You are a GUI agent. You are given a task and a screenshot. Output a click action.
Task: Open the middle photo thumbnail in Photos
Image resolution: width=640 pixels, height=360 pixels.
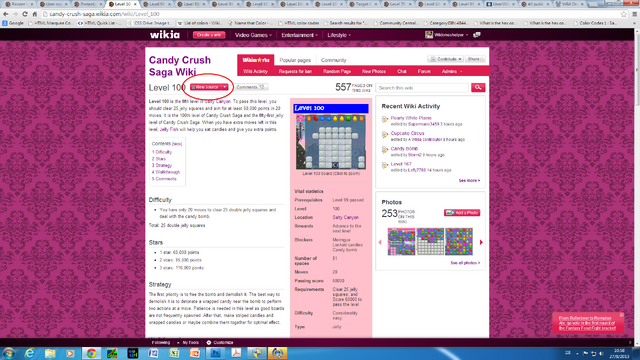coord(430,242)
